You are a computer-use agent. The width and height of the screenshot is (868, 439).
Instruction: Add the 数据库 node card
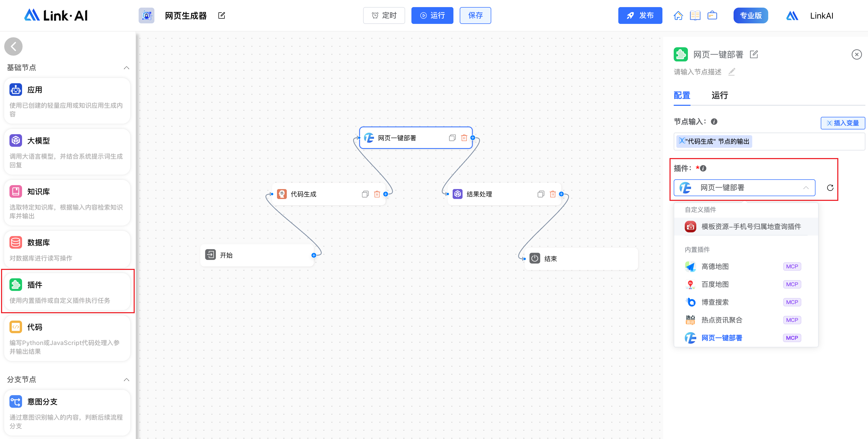(67, 249)
